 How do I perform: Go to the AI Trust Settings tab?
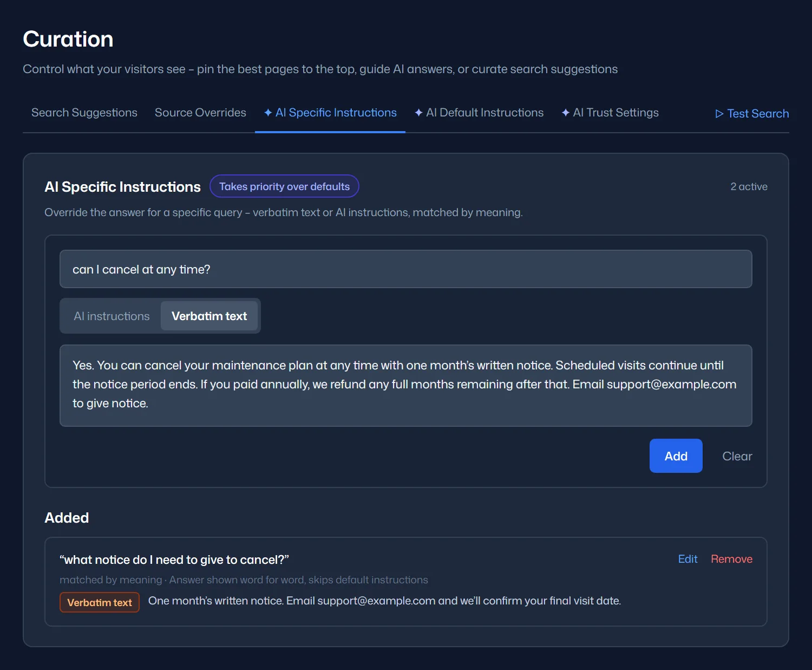610,113
